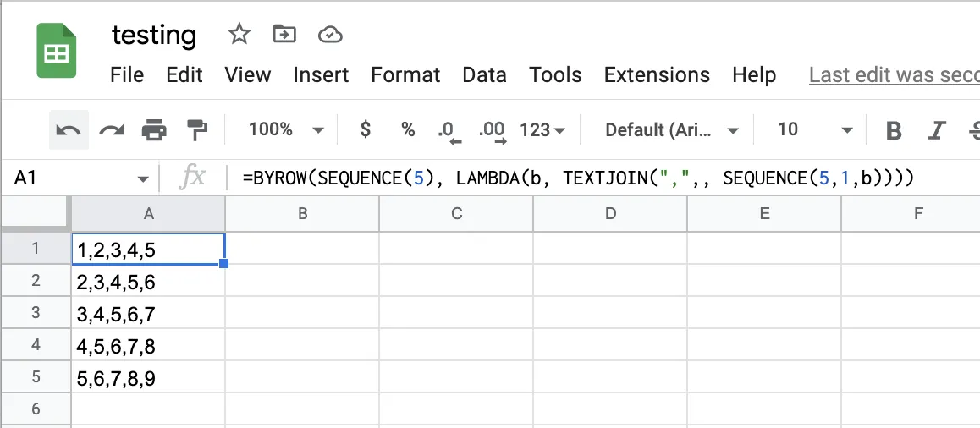
Task: Check the cloud save status icon
Action: coord(329,34)
